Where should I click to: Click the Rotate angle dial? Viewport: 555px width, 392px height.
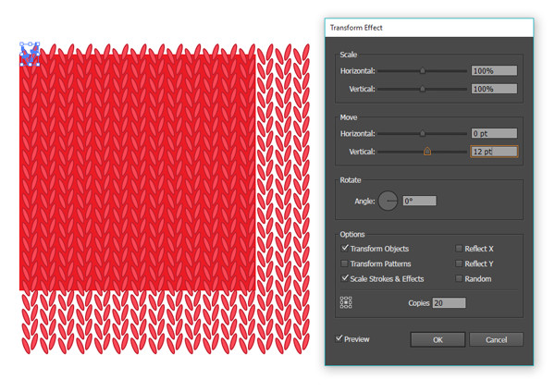(x=388, y=201)
